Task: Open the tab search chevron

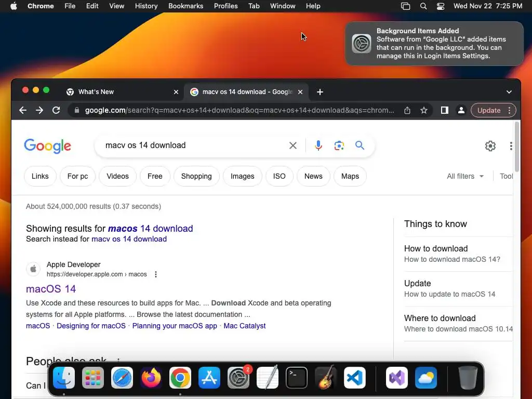Action: click(509, 92)
